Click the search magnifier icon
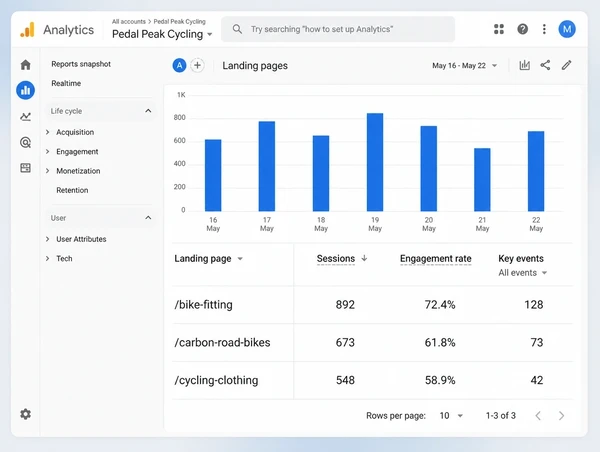Image resolution: width=600 pixels, height=452 pixels. [237, 29]
